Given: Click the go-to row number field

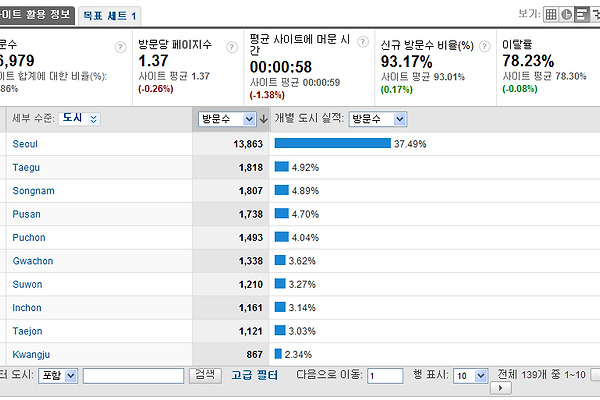Looking at the screenshot, I should pyautogui.click(x=385, y=376).
